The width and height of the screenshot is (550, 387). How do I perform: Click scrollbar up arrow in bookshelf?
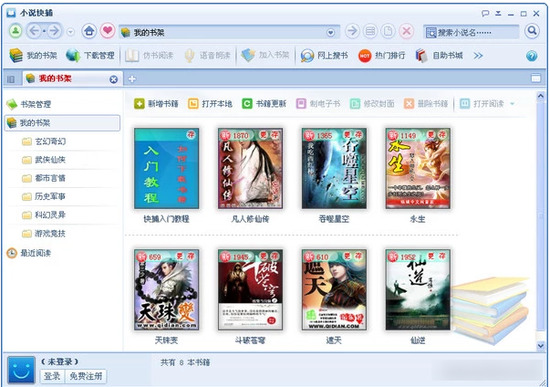[x=541, y=95]
